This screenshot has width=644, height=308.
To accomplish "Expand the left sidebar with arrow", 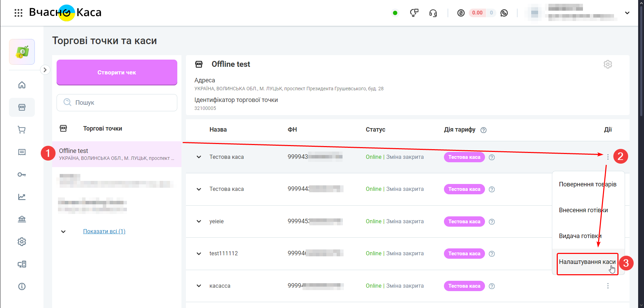I will click(x=45, y=70).
